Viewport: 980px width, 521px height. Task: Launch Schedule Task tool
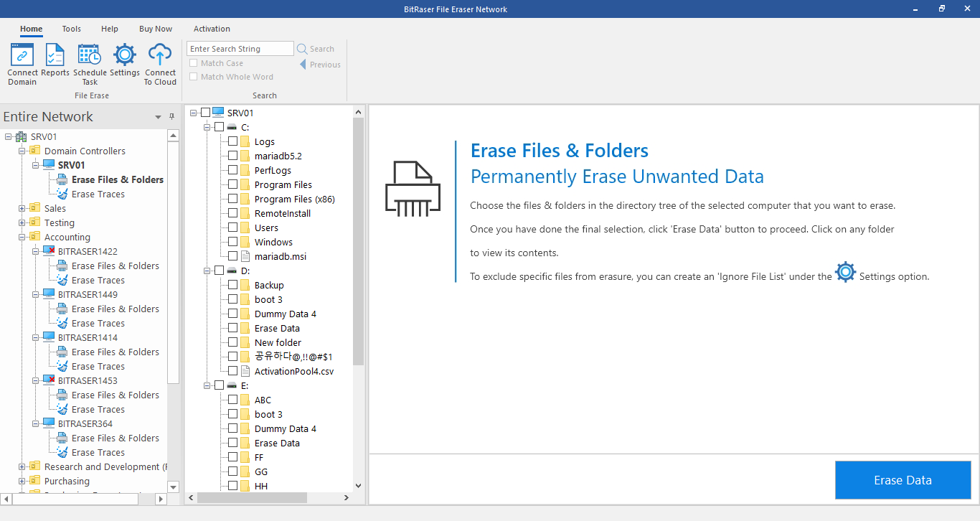click(x=90, y=65)
